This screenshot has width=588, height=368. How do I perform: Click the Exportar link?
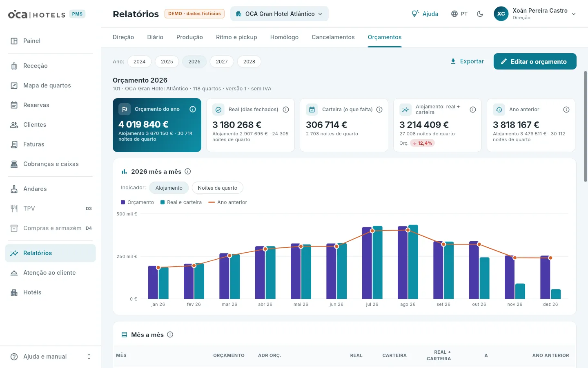[x=467, y=61]
